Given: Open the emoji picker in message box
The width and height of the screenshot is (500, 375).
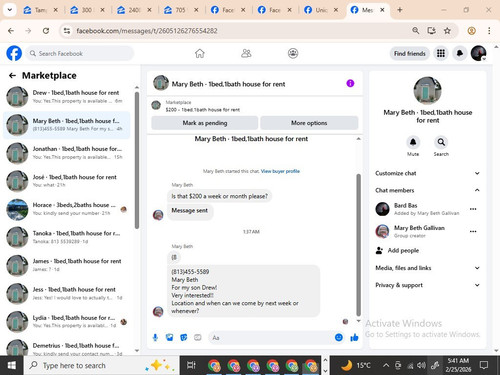Looking at the screenshot, I should point(339,338).
